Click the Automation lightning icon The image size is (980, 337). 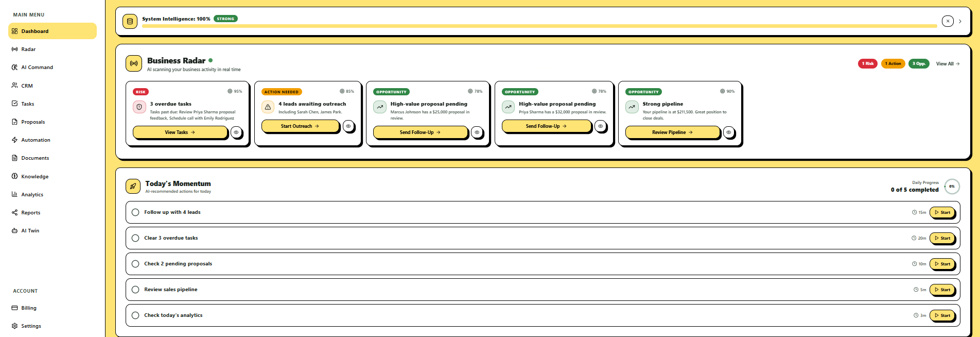click(x=14, y=140)
